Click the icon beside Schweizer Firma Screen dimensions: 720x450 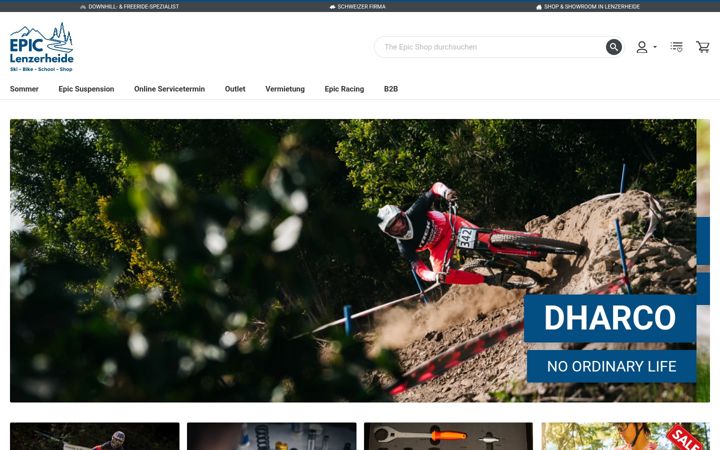(x=332, y=7)
